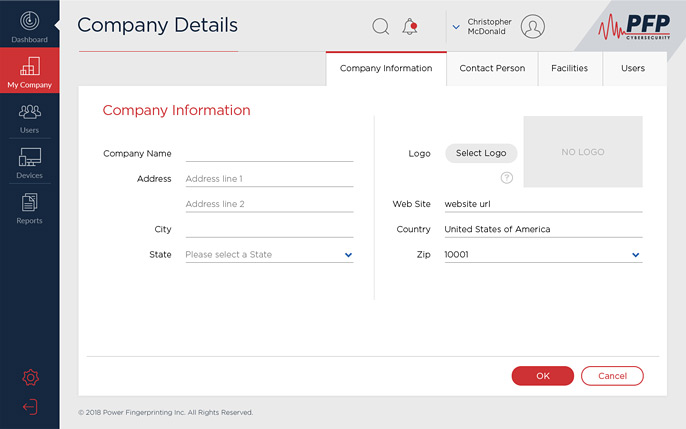Click the Address line 2 field
Viewport: 686px width, 429px height.
(x=269, y=204)
